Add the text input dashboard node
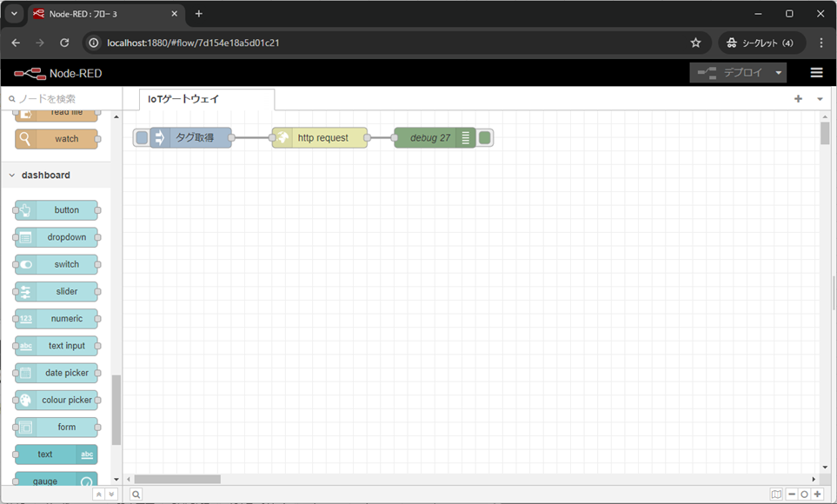The image size is (837, 504). click(56, 346)
